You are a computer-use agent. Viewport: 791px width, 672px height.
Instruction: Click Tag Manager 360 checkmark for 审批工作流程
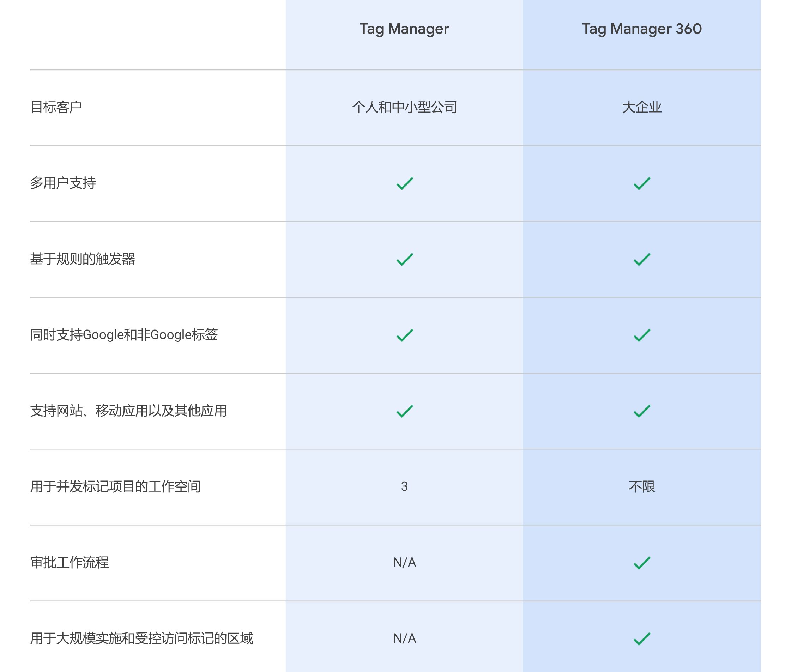[642, 563]
